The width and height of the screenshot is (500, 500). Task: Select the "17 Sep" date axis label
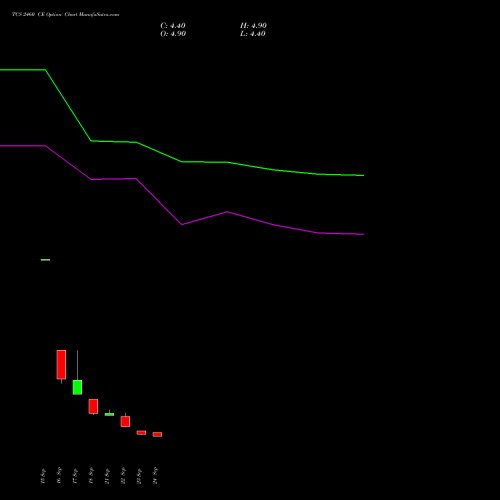click(75, 476)
